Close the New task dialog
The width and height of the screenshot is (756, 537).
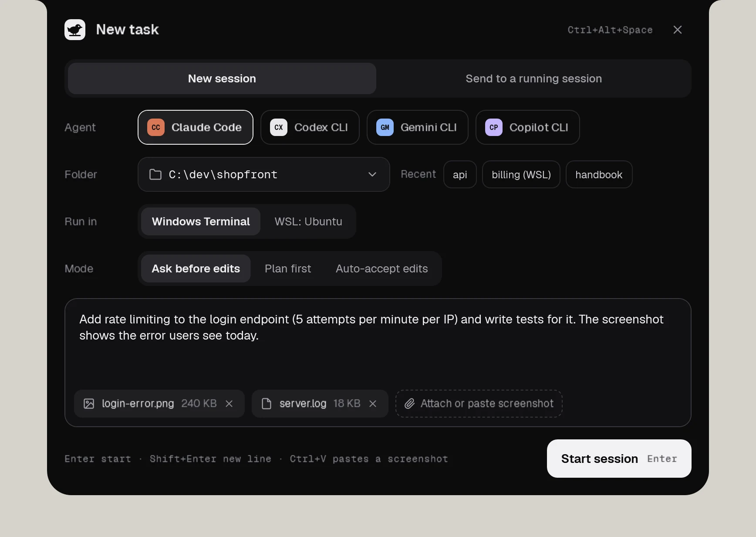[x=678, y=30]
